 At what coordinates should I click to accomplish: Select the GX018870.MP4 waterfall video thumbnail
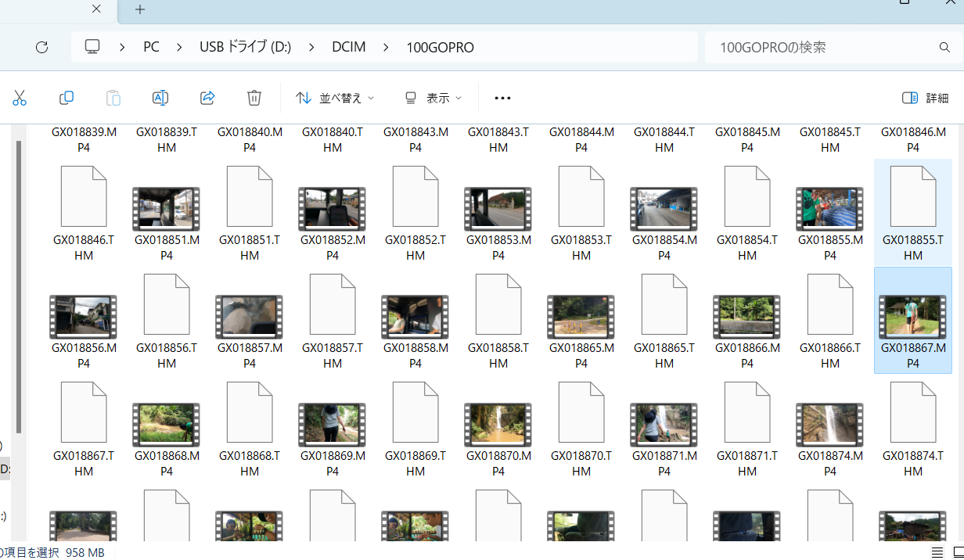coord(498,424)
